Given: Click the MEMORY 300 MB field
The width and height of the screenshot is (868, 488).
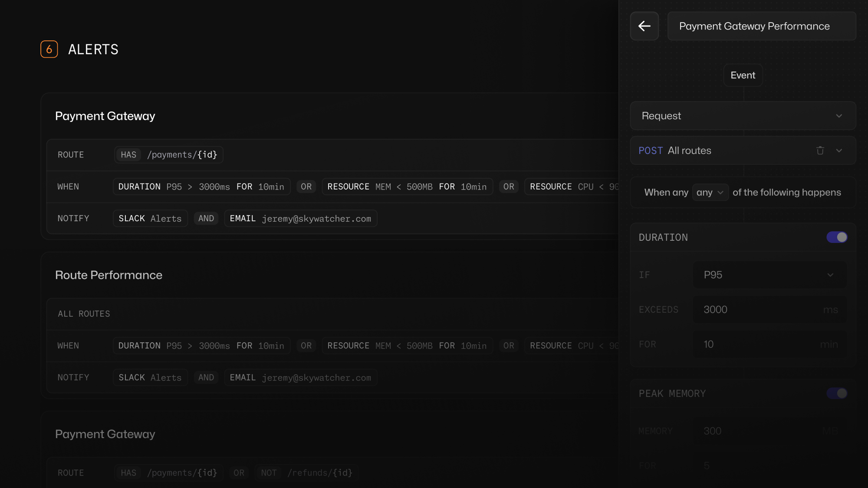Looking at the screenshot, I should (x=769, y=431).
